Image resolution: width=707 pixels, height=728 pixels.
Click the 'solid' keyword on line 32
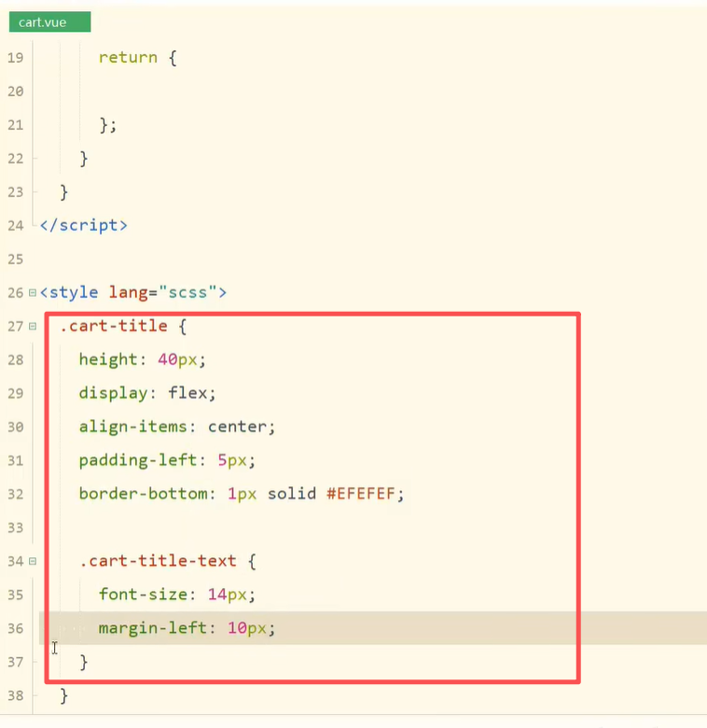292,494
